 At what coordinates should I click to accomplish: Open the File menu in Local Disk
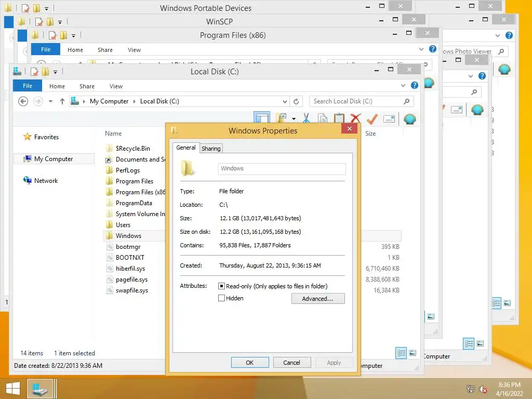28,86
